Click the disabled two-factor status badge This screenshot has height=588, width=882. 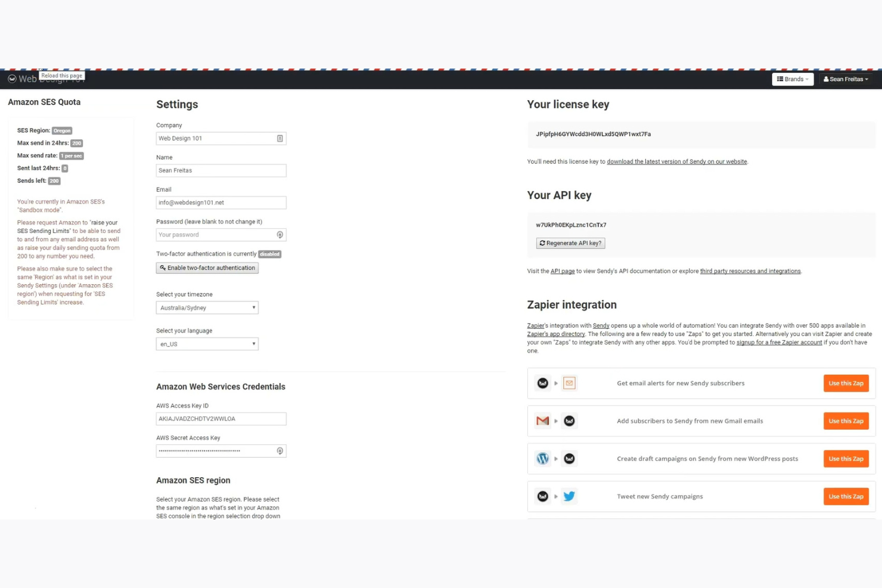pos(269,254)
